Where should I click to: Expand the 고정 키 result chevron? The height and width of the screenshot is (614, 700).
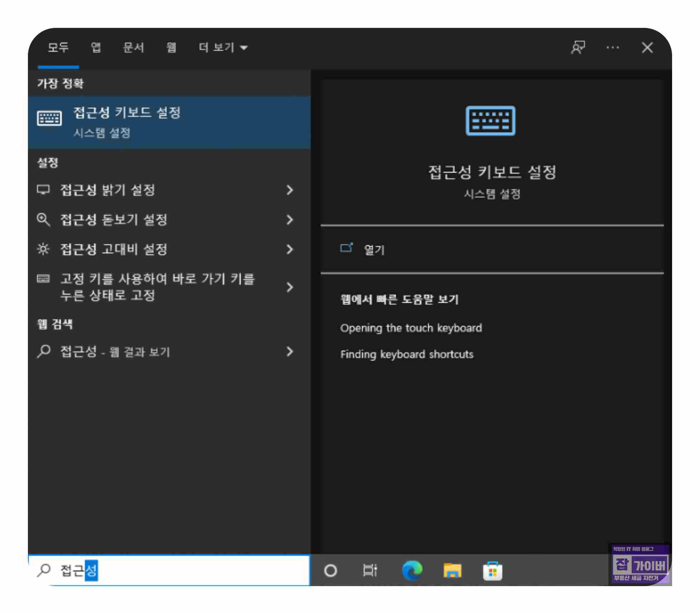tap(290, 287)
